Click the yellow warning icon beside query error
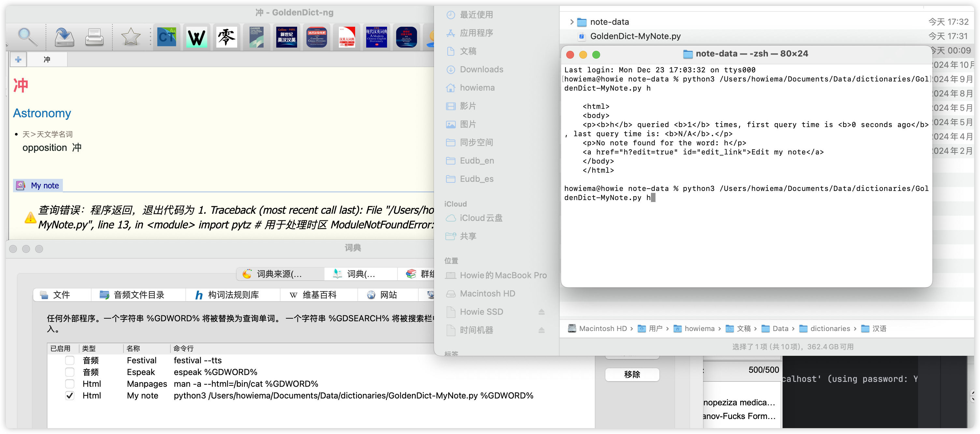This screenshot has height=434, width=980. point(30,218)
